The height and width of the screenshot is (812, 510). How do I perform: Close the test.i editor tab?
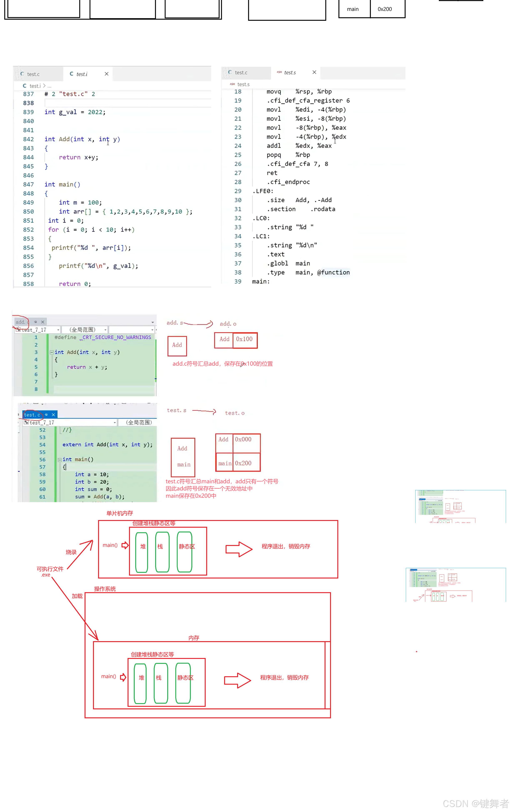point(107,74)
